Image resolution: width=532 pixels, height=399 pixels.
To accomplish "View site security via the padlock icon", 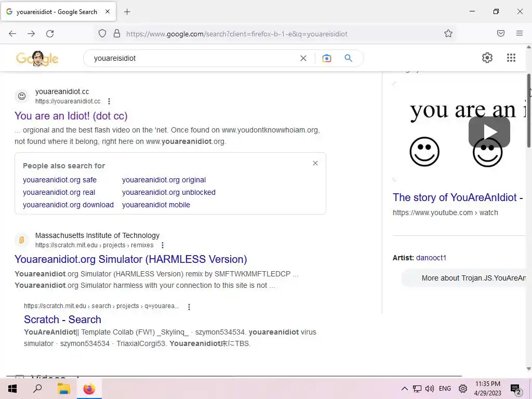I will (117, 34).
